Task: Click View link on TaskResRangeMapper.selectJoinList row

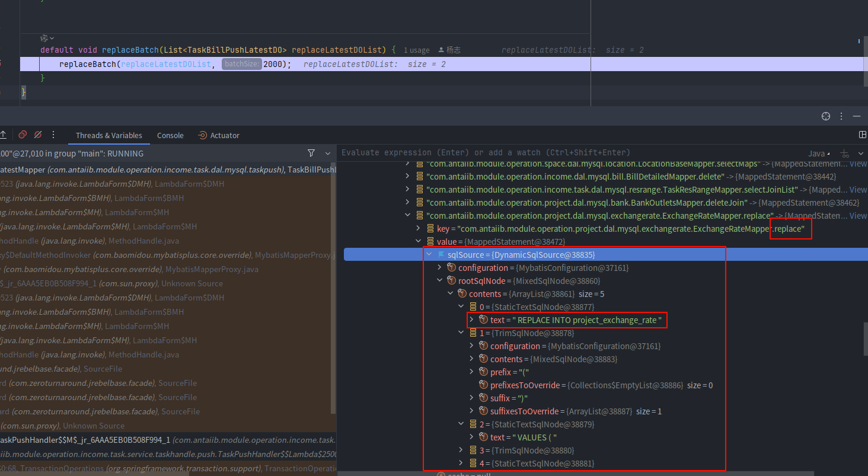Action: pos(859,190)
